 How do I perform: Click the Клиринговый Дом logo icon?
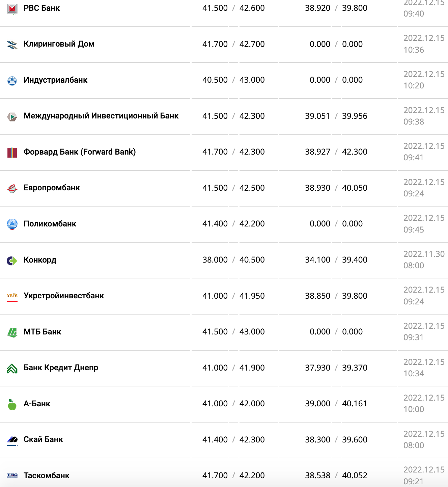[x=12, y=45]
